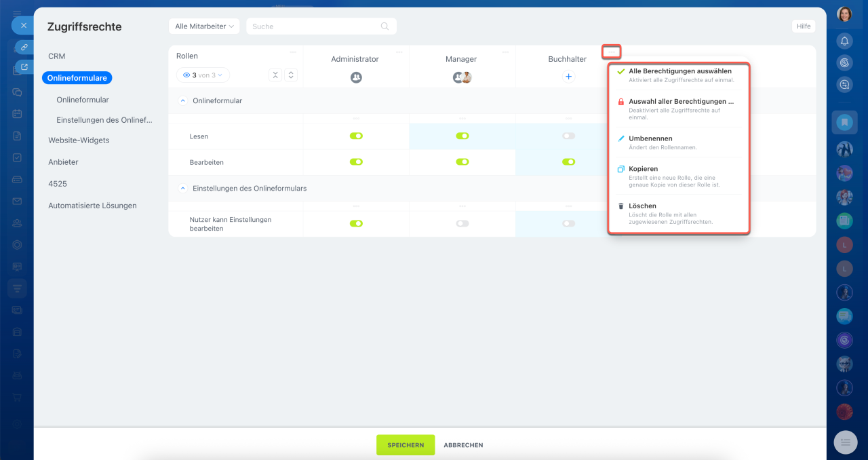The image size is (868, 460).
Task: Copy the page link via chain icon
Action: pyautogui.click(x=24, y=47)
